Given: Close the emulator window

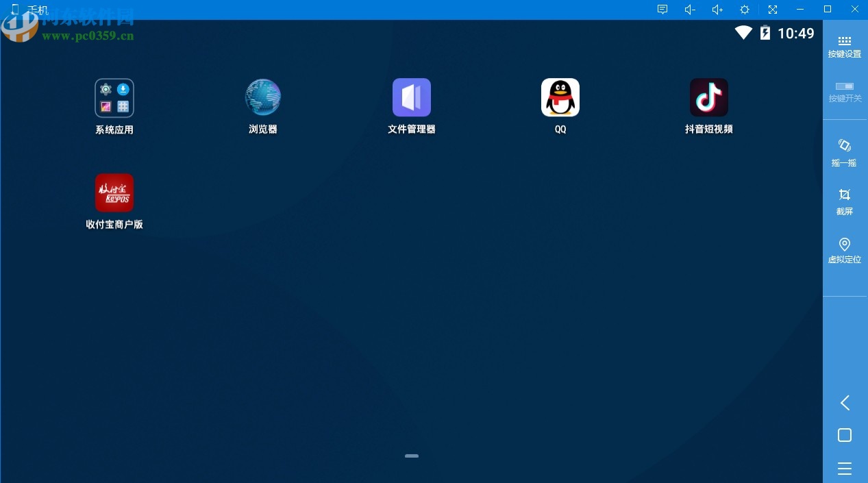Looking at the screenshot, I should (855, 10).
